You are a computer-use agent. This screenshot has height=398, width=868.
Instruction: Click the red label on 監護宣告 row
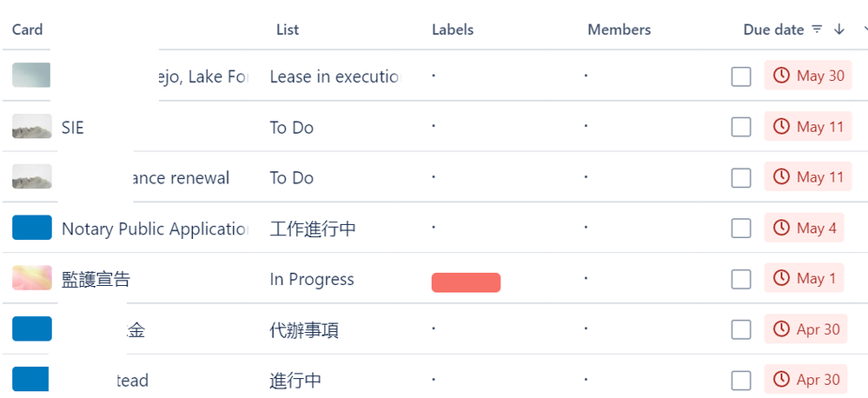pyautogui.click(x=466, y=282)
